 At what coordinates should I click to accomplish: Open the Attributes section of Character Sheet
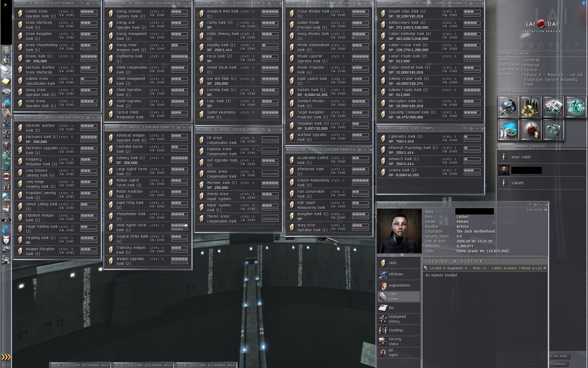coord(399,274)
